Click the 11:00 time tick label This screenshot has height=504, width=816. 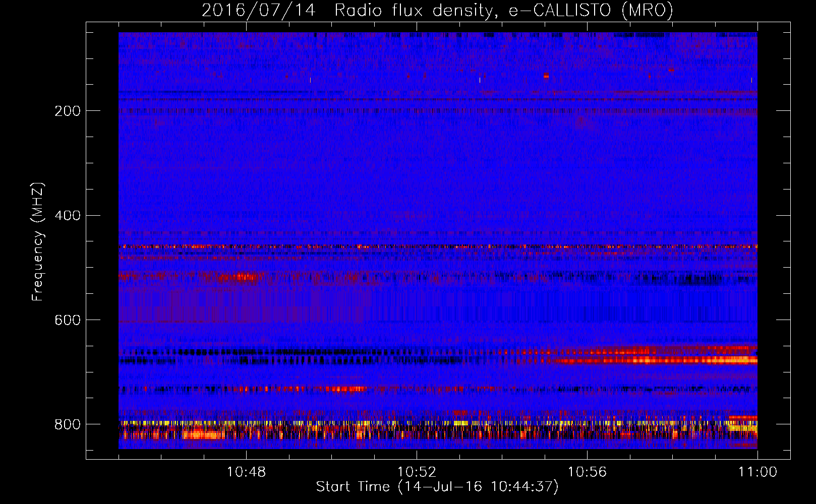757,472
